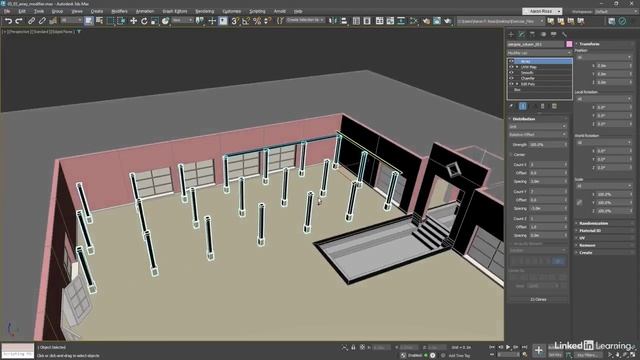The height and width of the screenshot is (360, 640).
Task: Collapse the Transform rollout header
Action: 604,44
